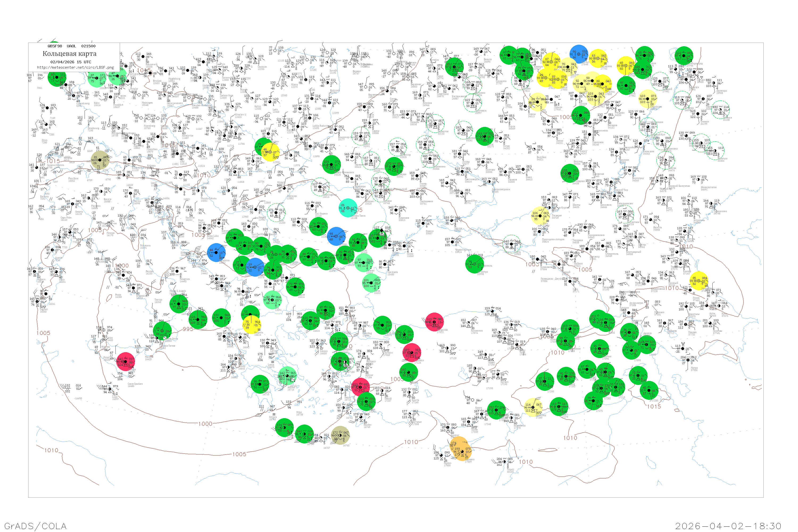
Task: Click the Tripoli 40103 station marker
Action: pos(504,462)
